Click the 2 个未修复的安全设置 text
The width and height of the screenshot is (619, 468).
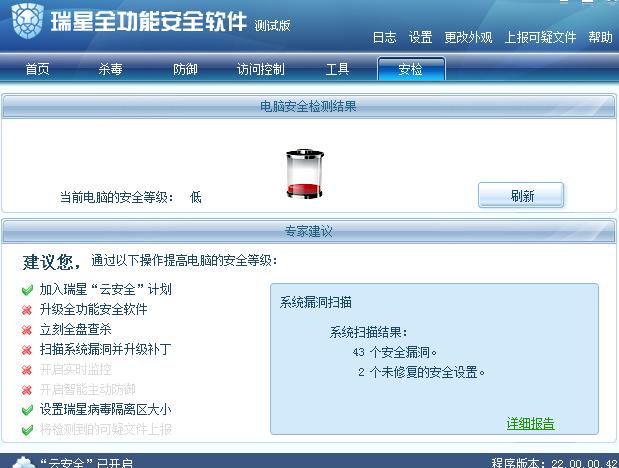click(x=421, y=372)
